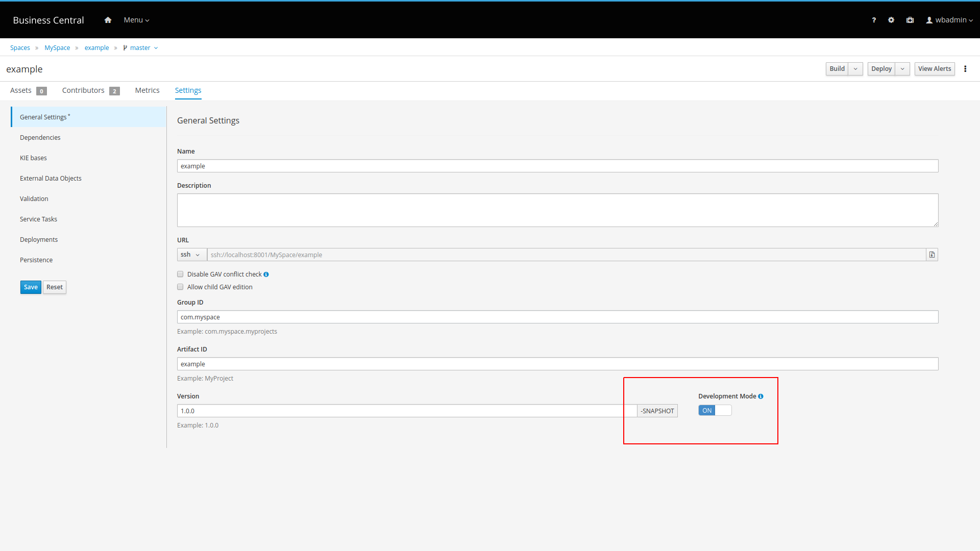Open the Metrics tab
Image resolution: width=980 pixels, height=551 pixels.
tap(147, 90)
